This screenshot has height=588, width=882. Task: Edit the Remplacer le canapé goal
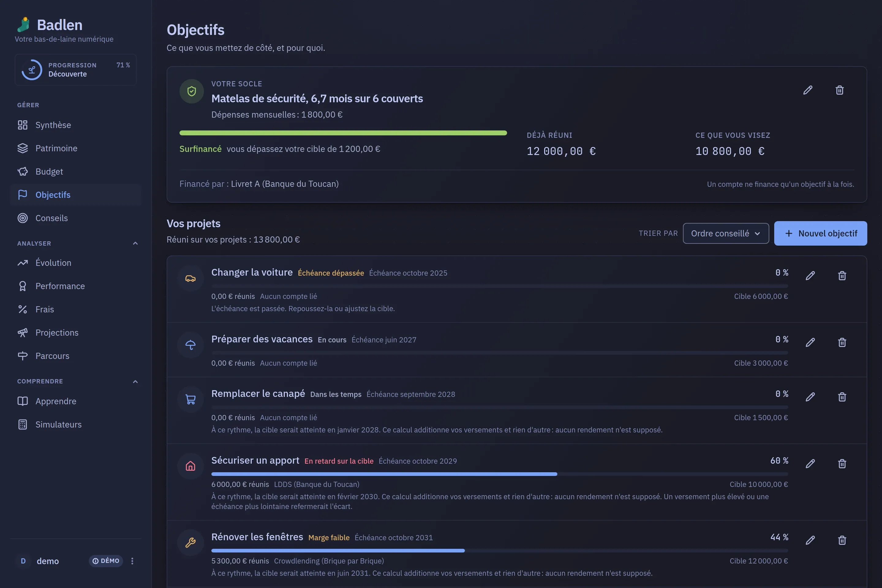point(810,397)
